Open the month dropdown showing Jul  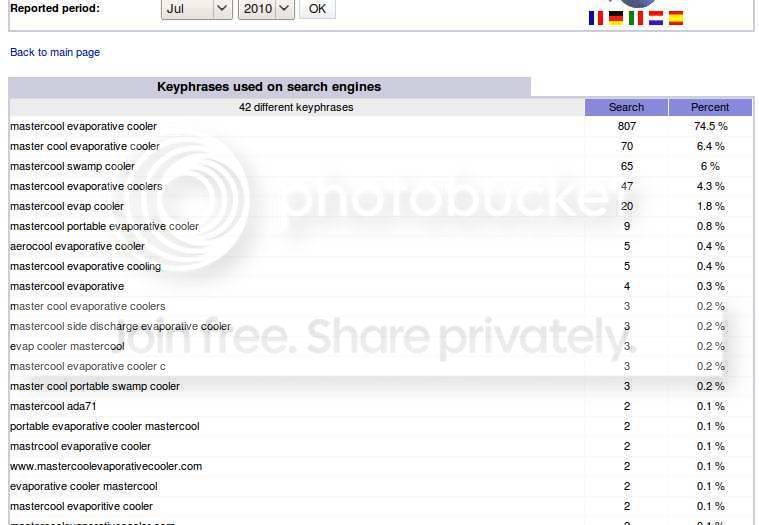point(196,9)
